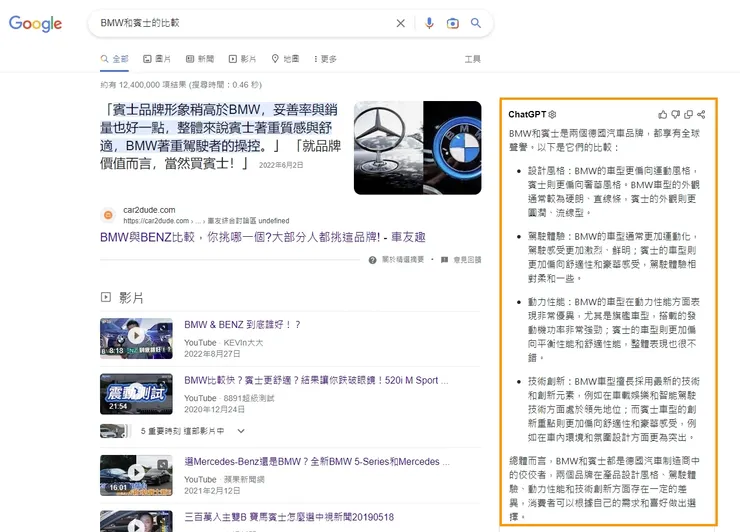Start voice search with the microphone
Viewport: 740px width, 532px height.
tap(429, 23)
